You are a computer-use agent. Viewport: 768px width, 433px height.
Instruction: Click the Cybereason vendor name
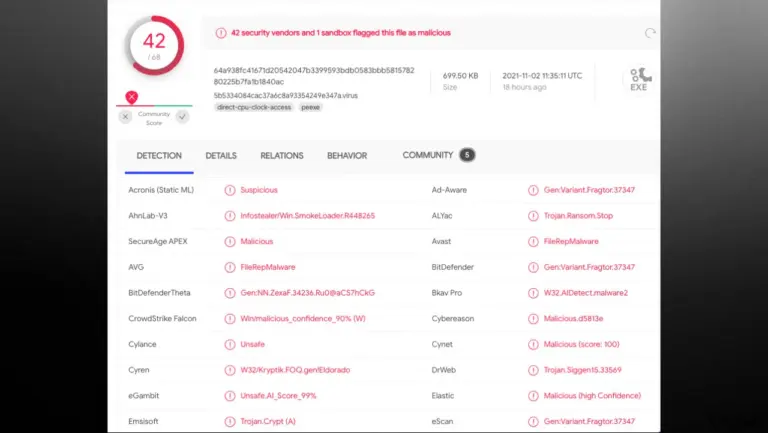pos(453,318)
